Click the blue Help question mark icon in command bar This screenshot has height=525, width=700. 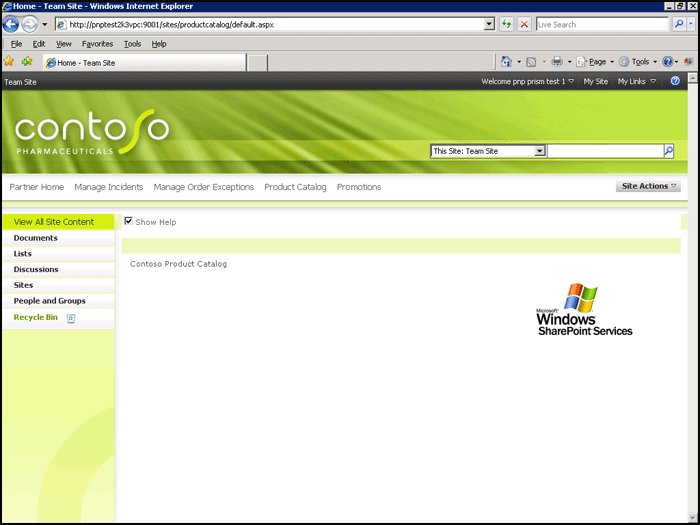tap(667, 62)
